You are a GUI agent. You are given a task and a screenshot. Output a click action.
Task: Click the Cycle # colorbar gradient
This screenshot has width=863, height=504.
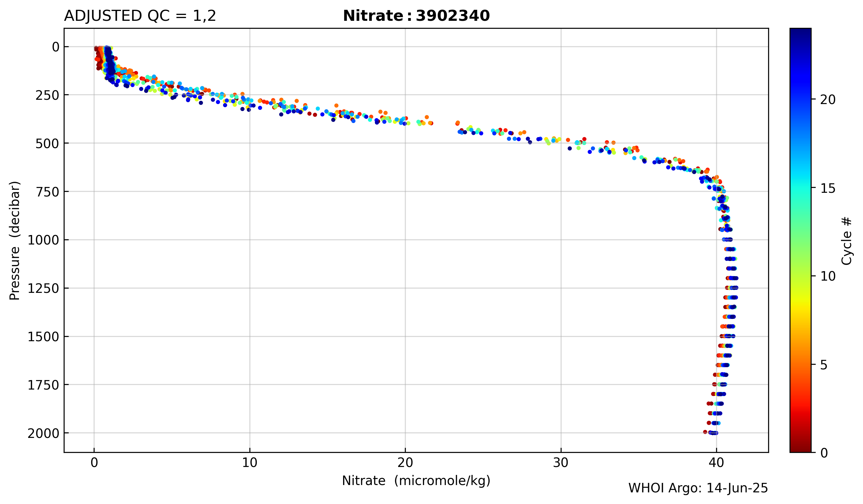801,240
